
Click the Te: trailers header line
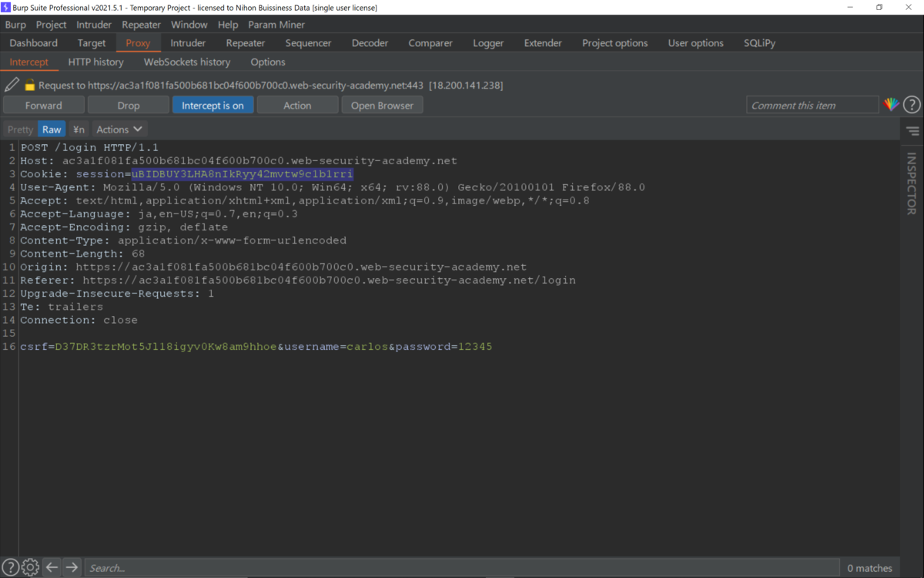[62, 307]
